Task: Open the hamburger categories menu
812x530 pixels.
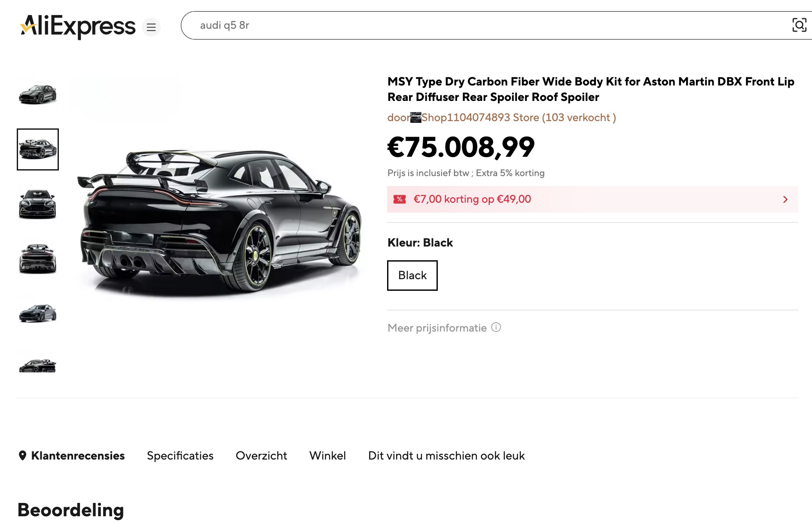Action: click(151, 27)
